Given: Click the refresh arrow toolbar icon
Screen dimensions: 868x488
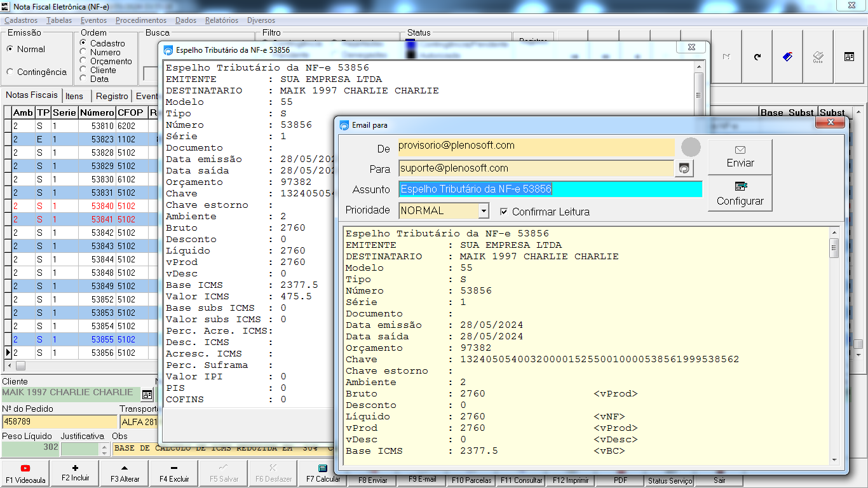Looking at the screenshot, I should [x=757, y=57].
